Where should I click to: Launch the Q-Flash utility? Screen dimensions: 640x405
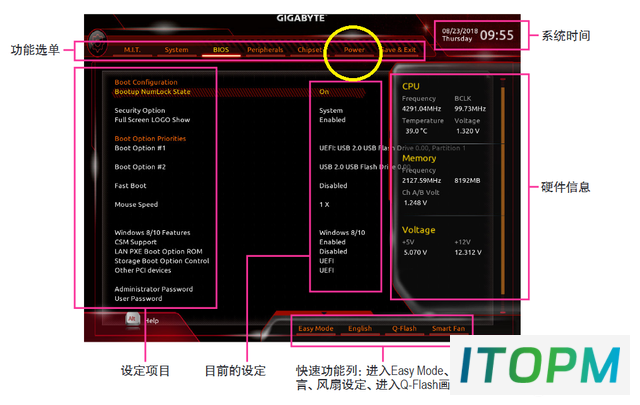tap(404, 329)
